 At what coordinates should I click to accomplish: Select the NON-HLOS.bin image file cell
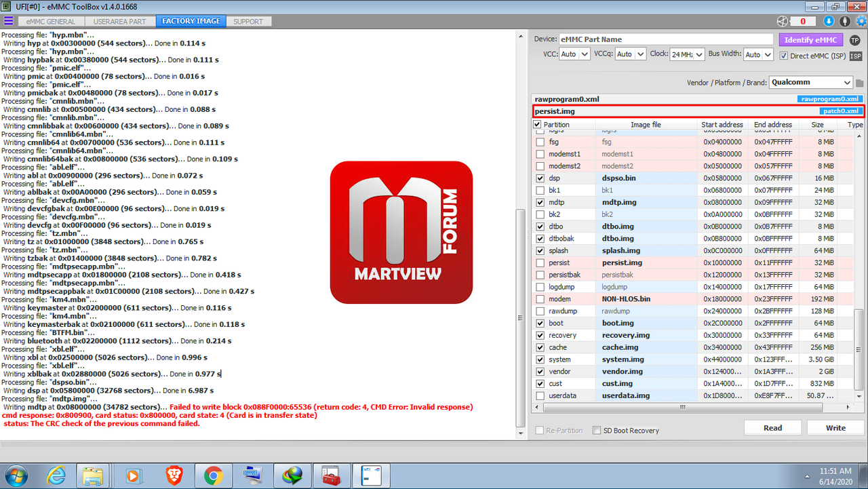click(x=647, y=299)
